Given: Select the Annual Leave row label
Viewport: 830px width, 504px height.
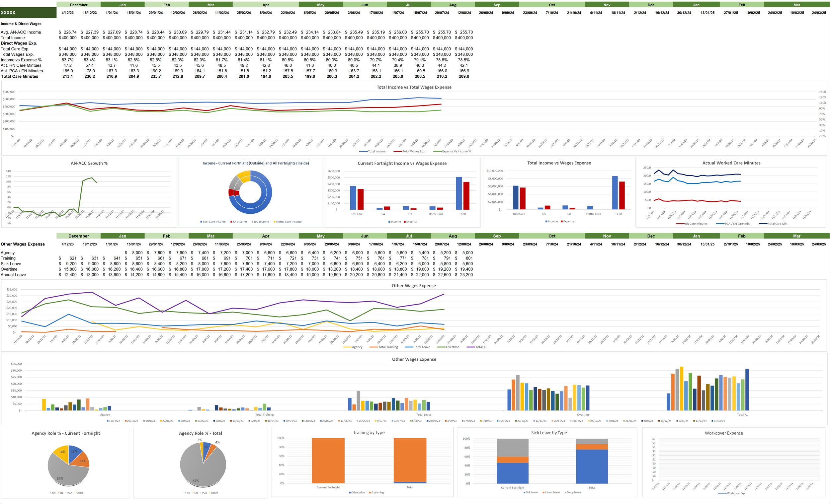Looking at the screenshot, I should pyautogui.click(x=13, y=275).
